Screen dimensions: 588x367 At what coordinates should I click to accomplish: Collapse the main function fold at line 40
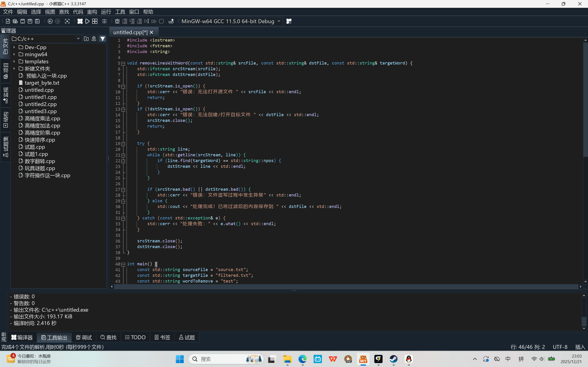pos(123,264)
